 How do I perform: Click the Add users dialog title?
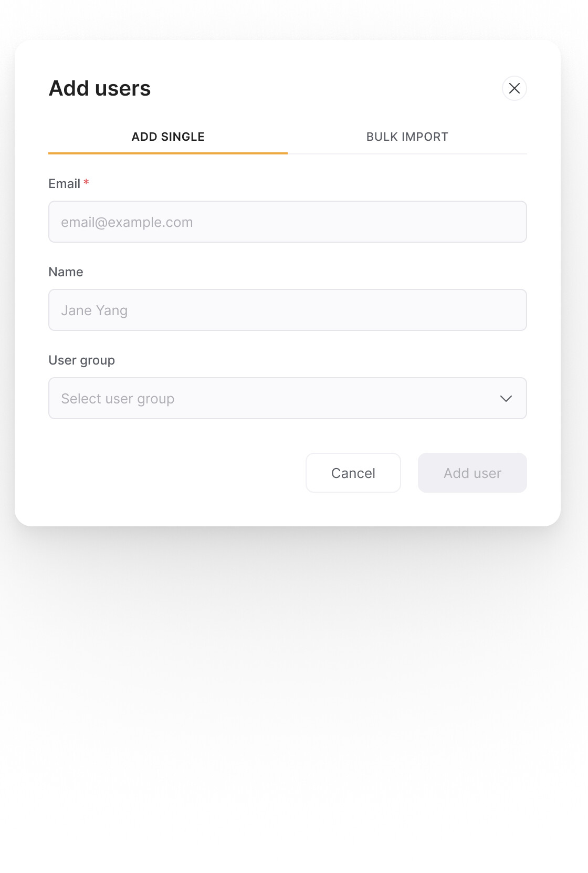click(100, 88)
